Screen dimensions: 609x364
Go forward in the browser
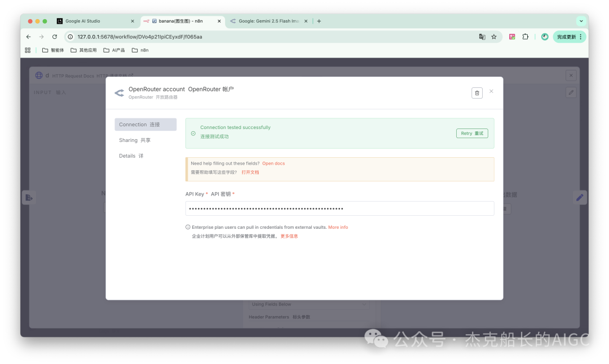pos(42,37)
